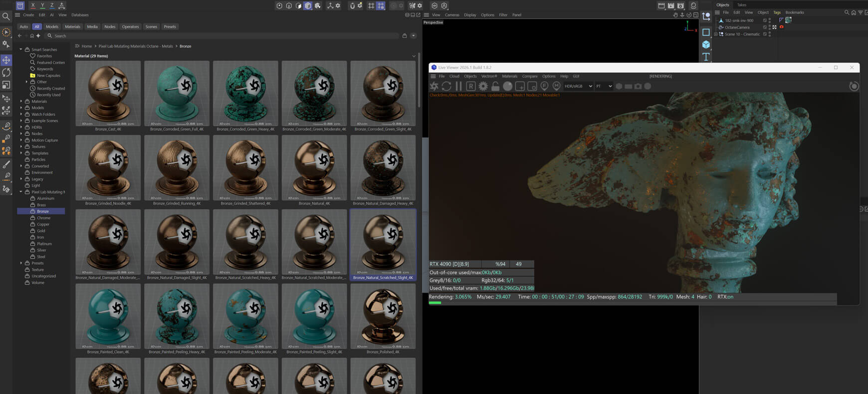Click the Presets filter button
The height and width of the screenshot is (394, 868).
point(170,26)
